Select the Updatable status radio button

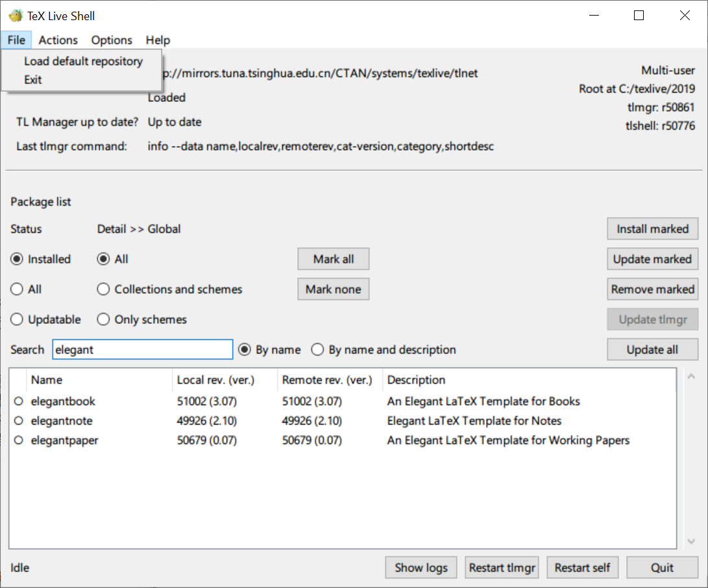(x=17, y=319)
